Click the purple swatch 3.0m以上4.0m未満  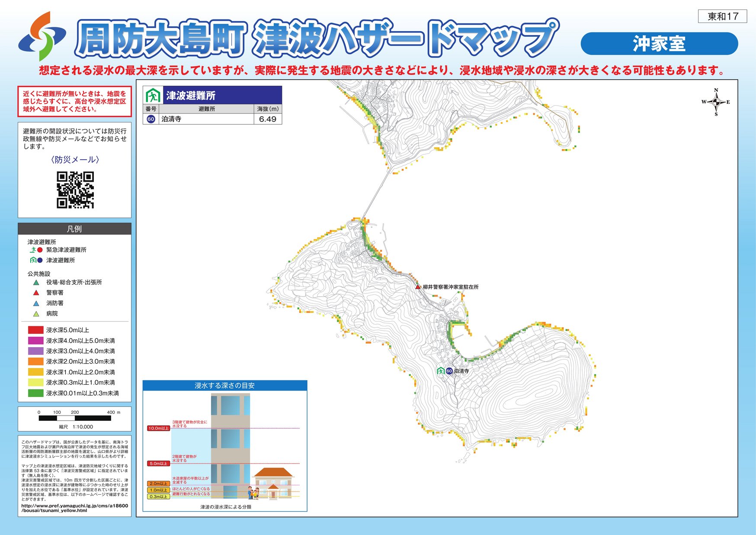point(36,351)
